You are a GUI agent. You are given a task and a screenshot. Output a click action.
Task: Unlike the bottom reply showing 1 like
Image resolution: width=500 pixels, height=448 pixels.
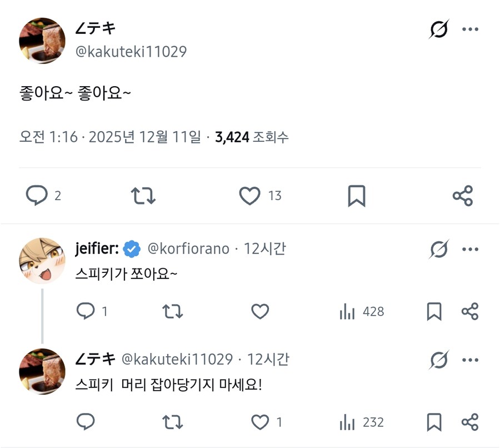click(x=259, y=422)
